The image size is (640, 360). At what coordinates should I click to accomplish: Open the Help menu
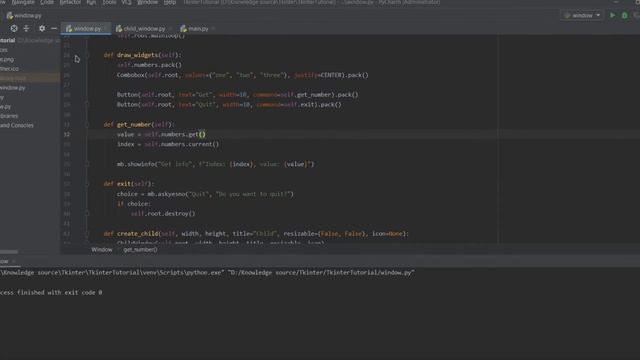pyautogui.click(x=170, y=2)
